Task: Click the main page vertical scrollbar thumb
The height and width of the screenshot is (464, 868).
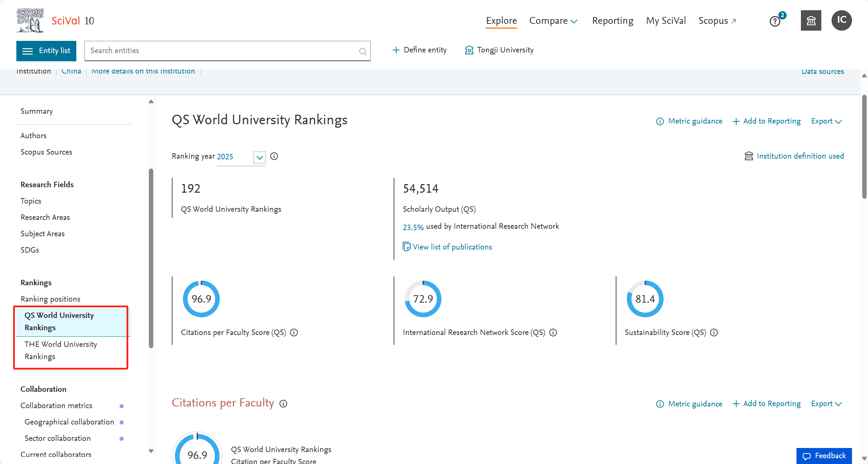Action: (x=864, y=147)
